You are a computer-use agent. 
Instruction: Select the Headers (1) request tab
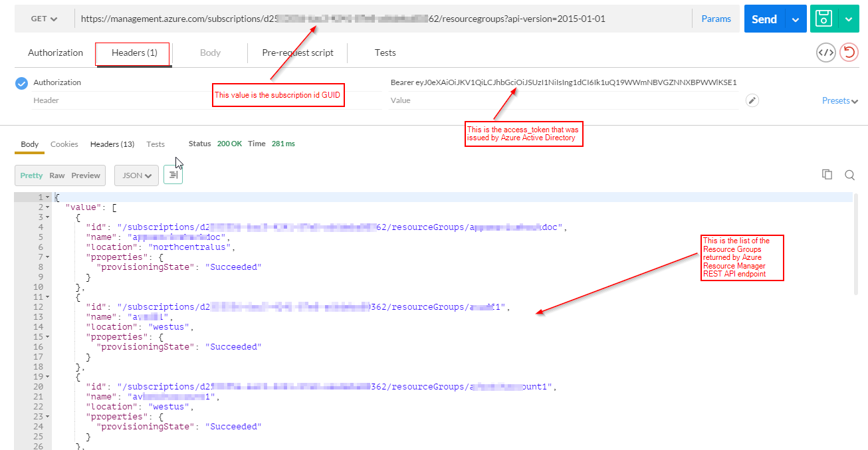(x=134, y=53)
